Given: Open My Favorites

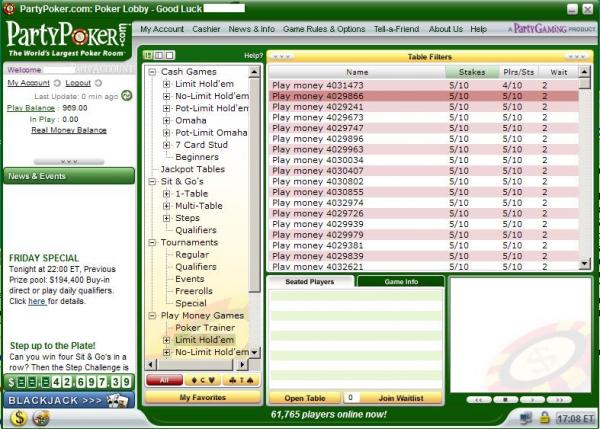Looking at the screenshot, I should (x=202, y=398).
